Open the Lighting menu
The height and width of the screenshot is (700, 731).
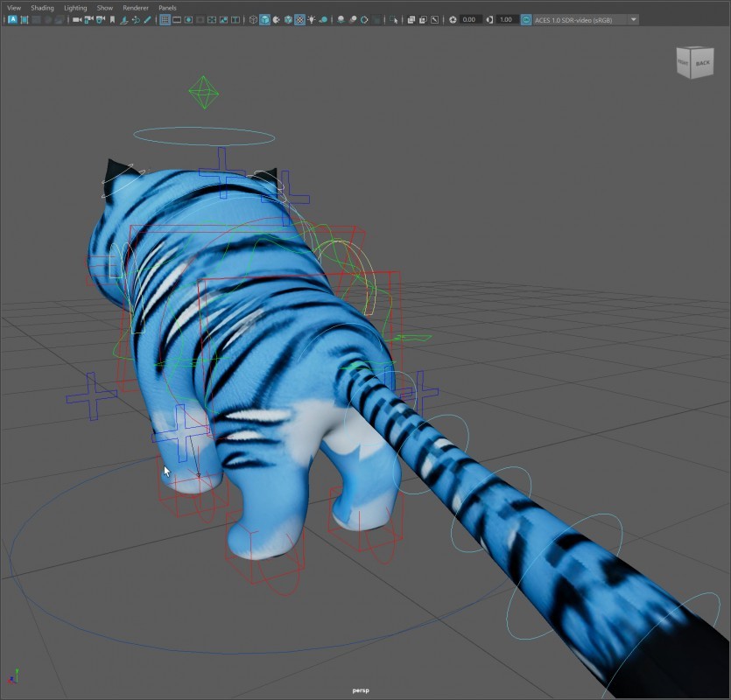75,8
